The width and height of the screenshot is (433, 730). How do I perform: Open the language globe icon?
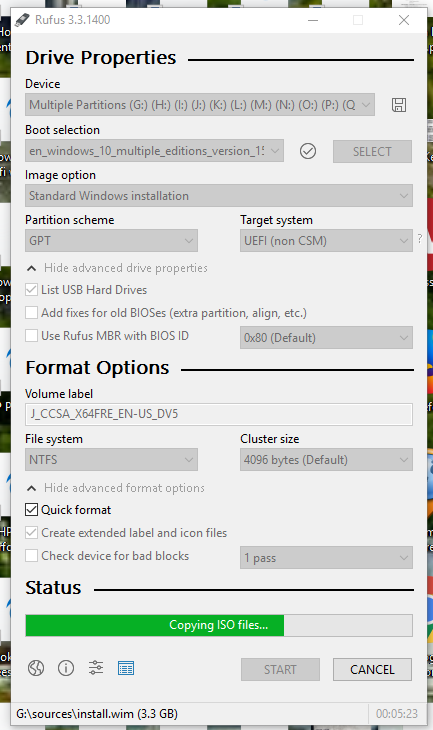(x=36, y=668)
